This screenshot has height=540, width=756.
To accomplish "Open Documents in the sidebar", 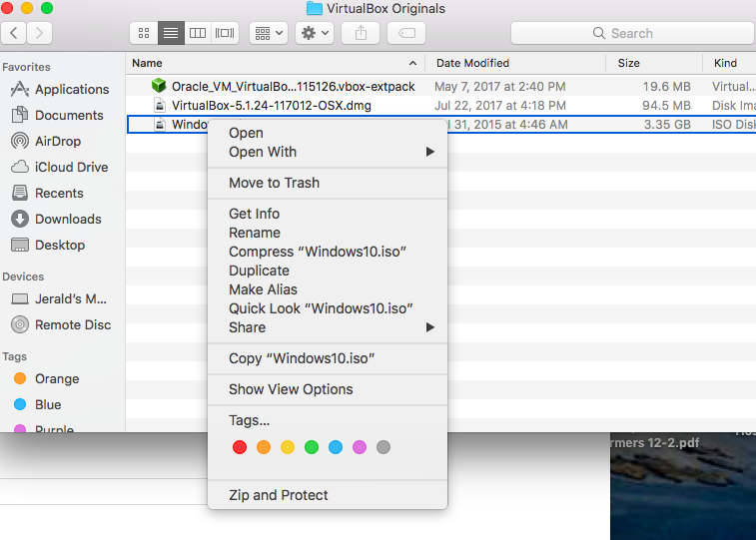I will click(57, 115).
